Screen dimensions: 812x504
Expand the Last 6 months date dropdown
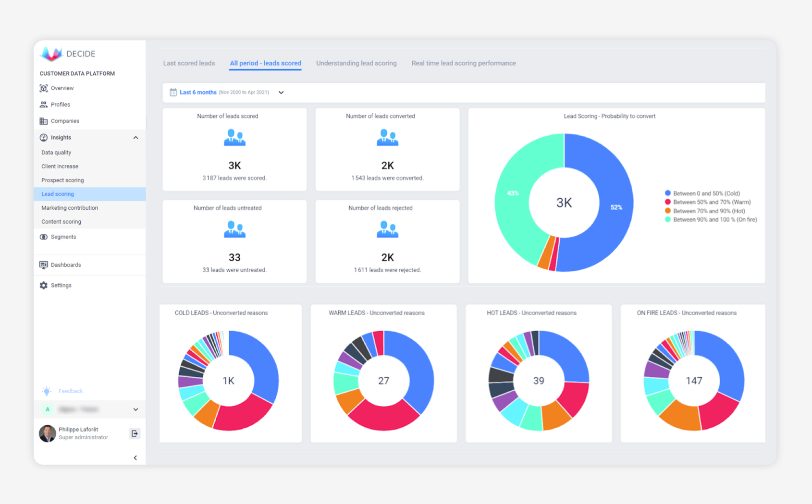281,92
